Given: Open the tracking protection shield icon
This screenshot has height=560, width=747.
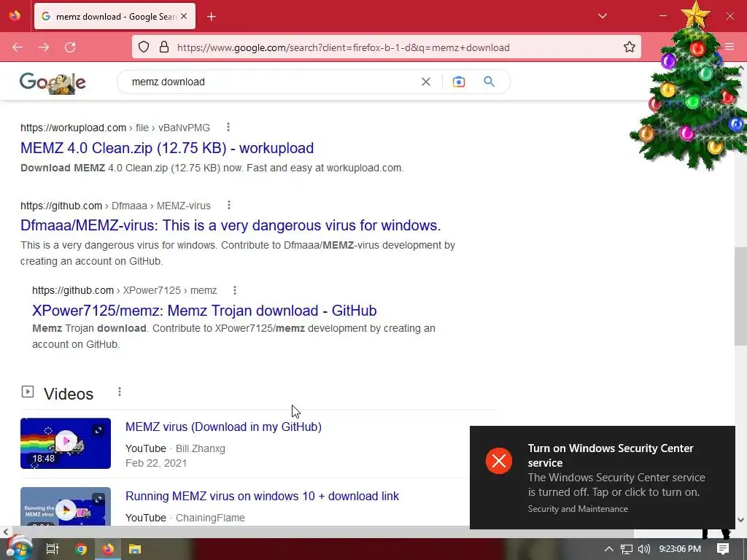Looking at the screenshot, I should point(144,47).
